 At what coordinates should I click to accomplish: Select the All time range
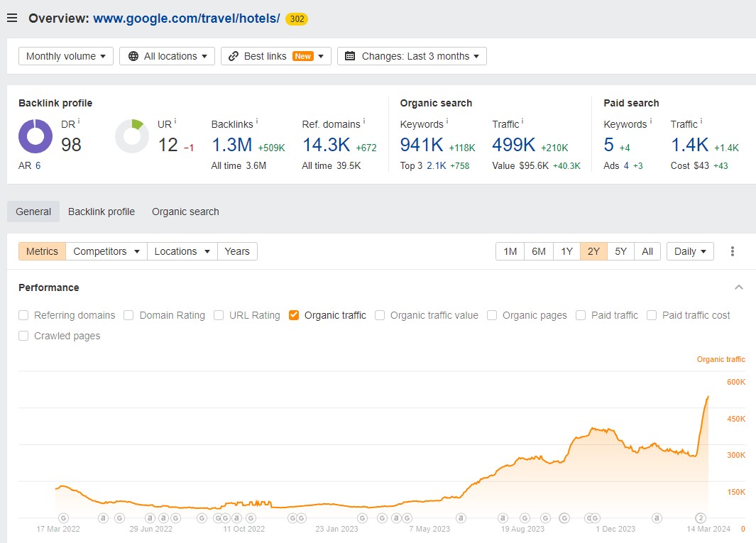(x=647, y=251)
